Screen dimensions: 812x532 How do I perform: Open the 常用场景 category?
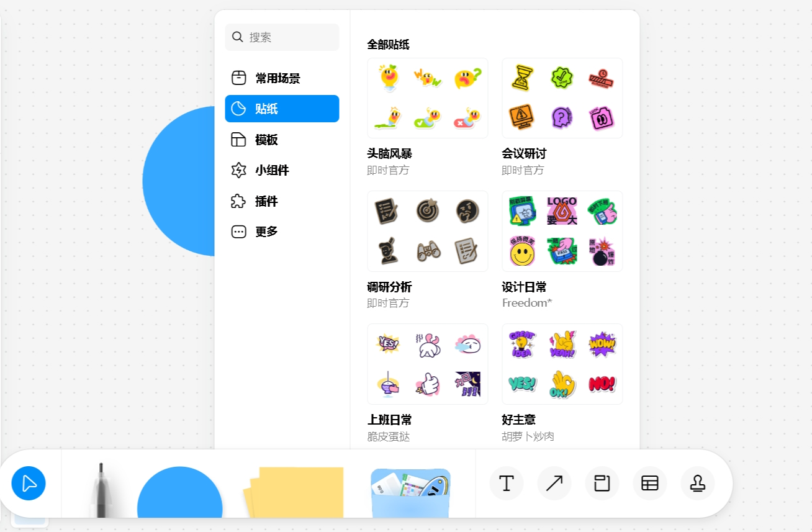[282, 78]
